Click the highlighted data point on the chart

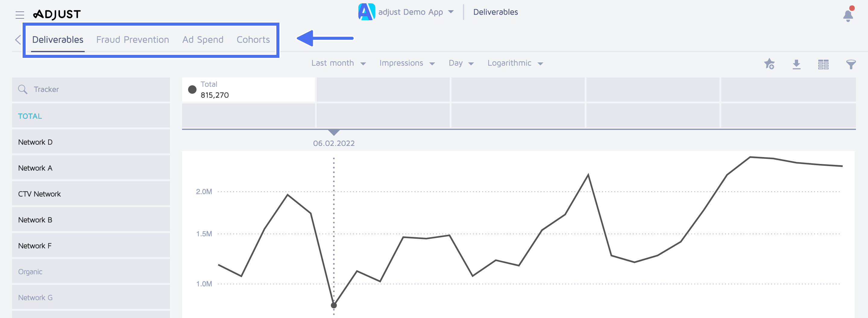click(334, 305)
